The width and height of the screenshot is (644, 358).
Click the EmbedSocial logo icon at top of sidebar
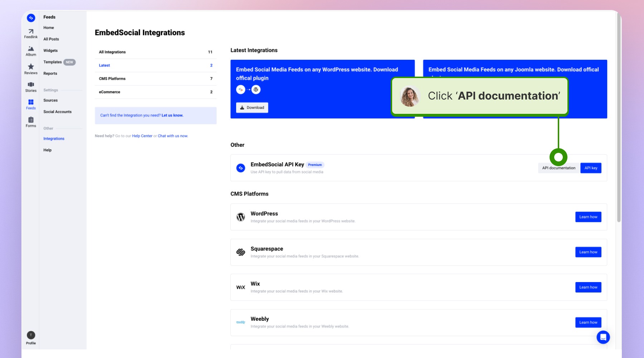31,18
